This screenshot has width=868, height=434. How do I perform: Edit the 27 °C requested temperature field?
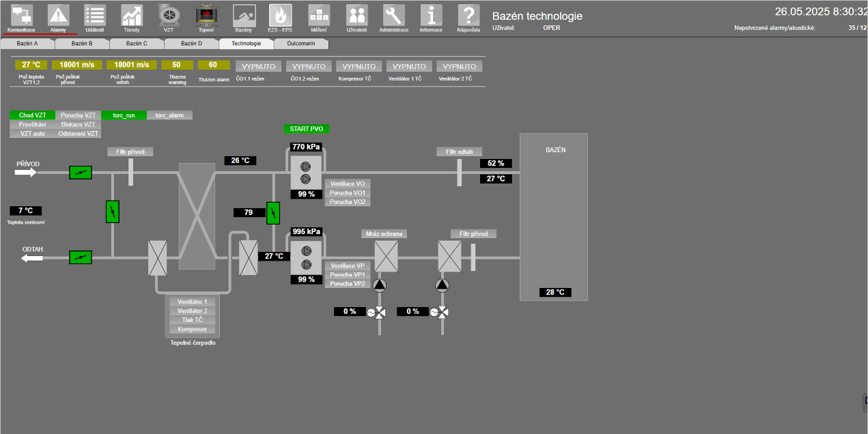tap(31, 65)
